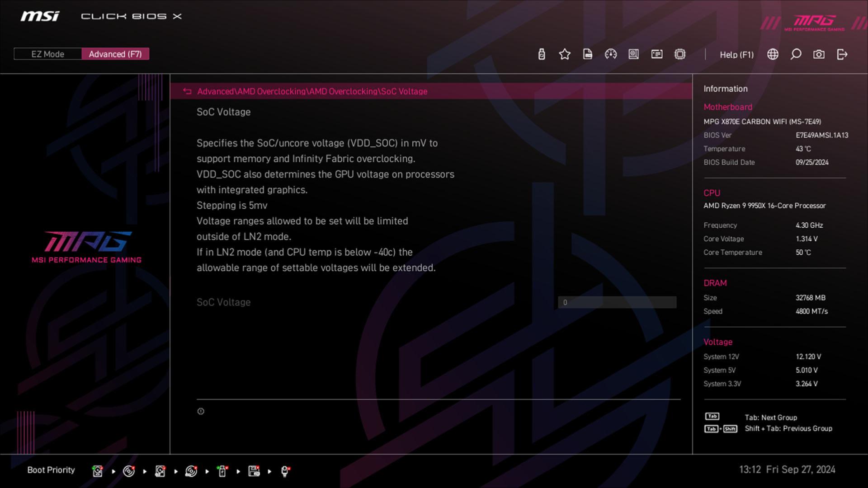The width and height of the screenshot is (868, 488).
Task: Open the CPU chip icon in toolbar
Action: coord(680,54)
